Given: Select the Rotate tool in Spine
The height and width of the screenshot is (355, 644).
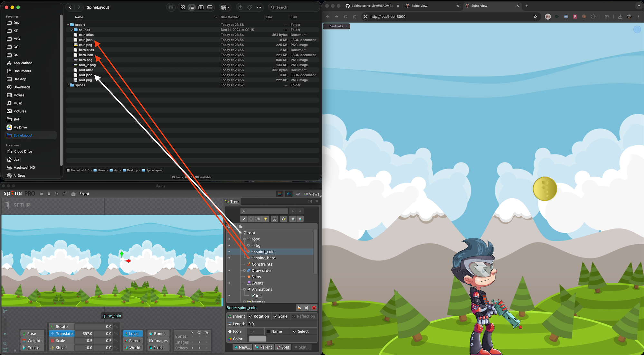Looking at the screenshot, I should tap(61, 326).
